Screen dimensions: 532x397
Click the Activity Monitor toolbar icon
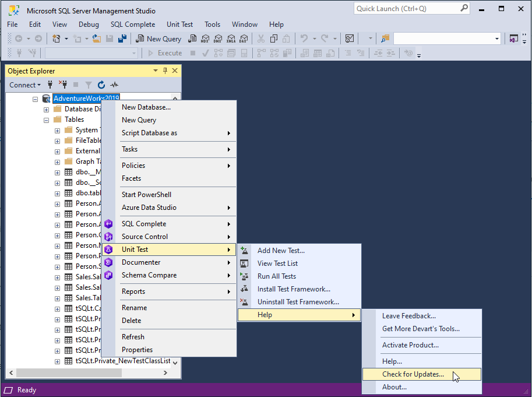[350, 39]
